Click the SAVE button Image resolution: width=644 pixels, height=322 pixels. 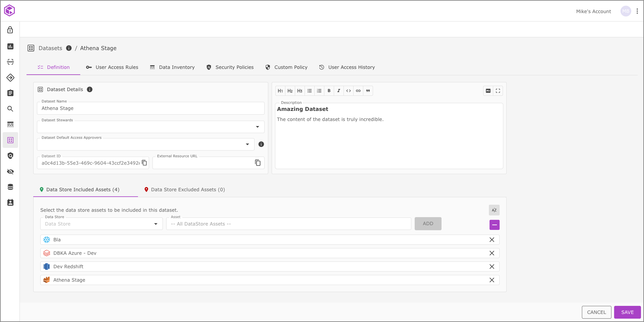click(627, 312)
